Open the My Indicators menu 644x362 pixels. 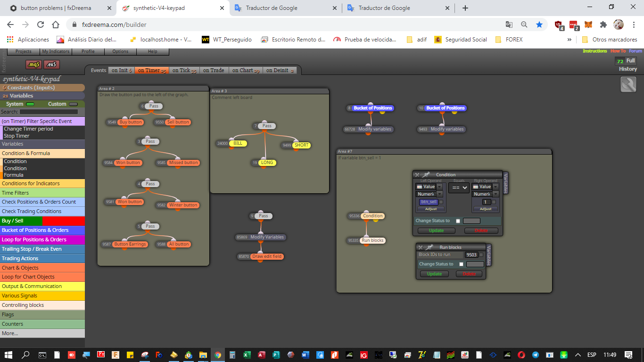click(56, 51)
